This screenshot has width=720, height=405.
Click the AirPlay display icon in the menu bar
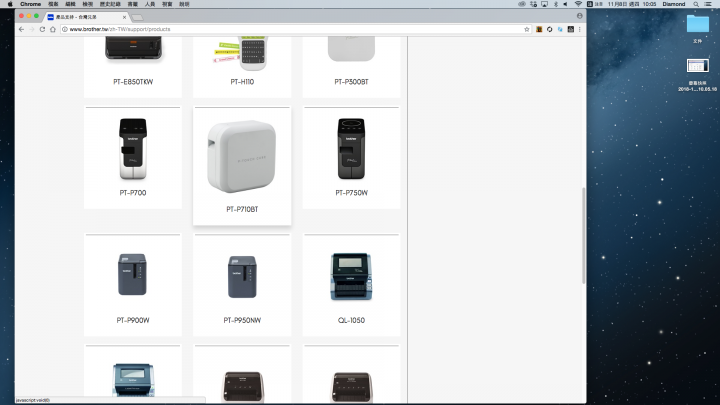[x=544, y=4]
